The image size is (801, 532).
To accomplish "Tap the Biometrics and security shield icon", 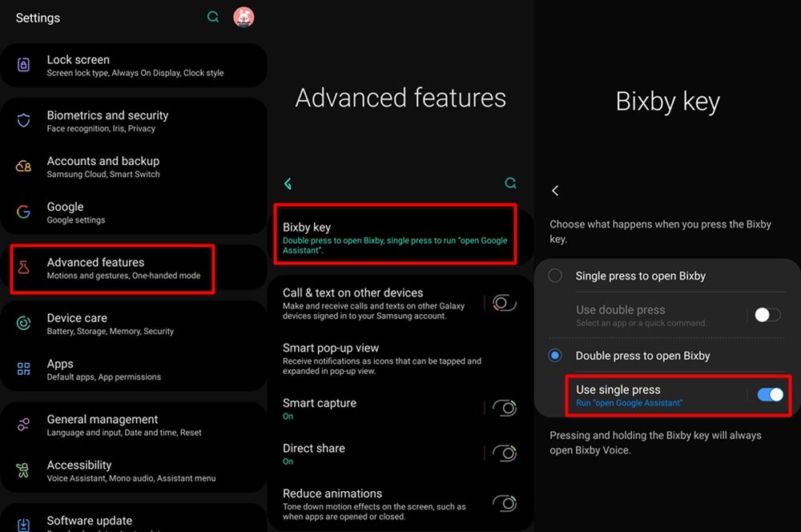I will (23, 121).
